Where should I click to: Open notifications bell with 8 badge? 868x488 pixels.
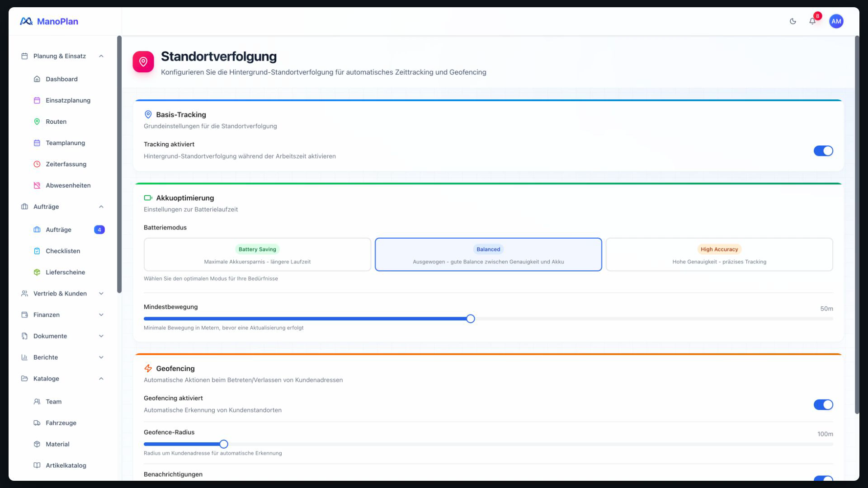point(812,21)
